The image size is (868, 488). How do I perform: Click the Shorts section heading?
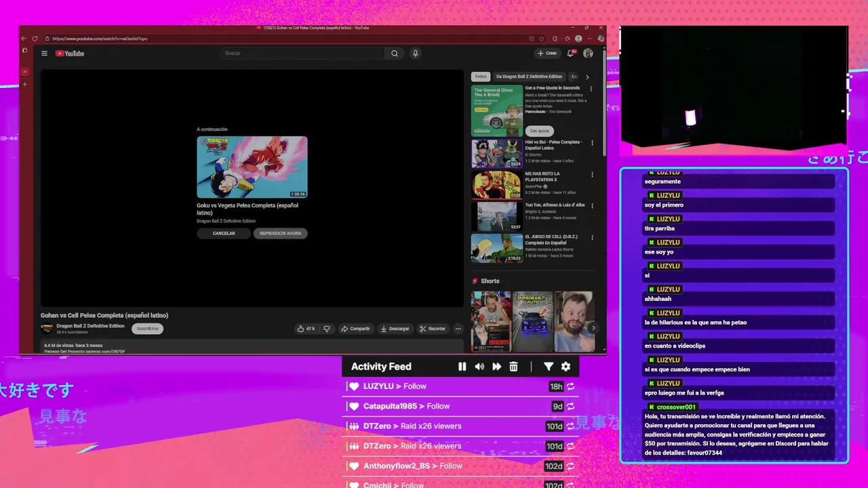coord(490,281)
